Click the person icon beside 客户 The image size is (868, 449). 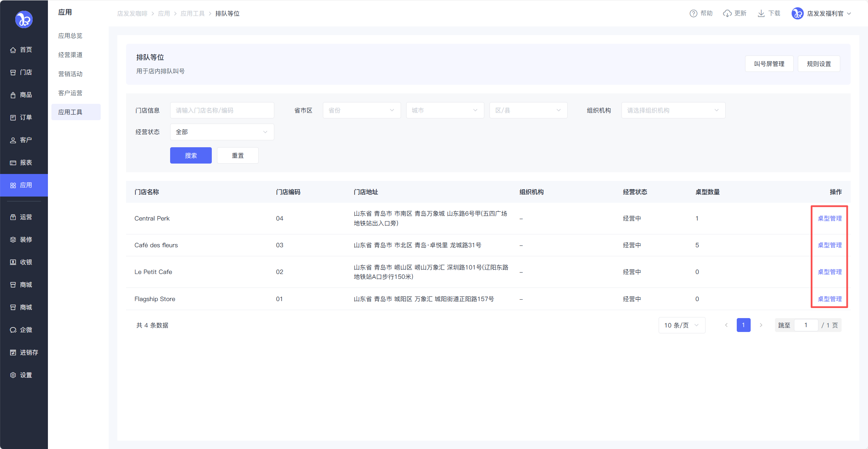pyautogui.click(x=13, y=140)
